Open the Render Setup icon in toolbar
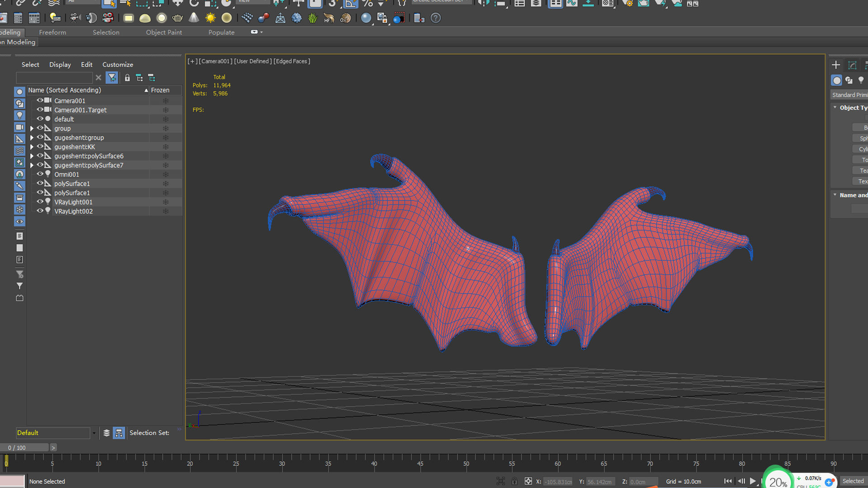 click(x=627, y=3)
